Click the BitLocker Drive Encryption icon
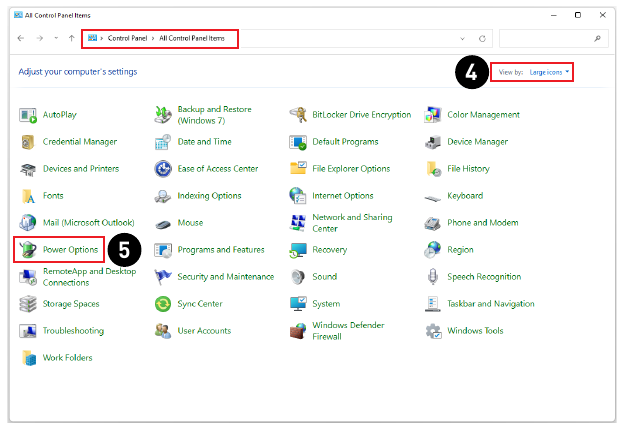624x427 pixels. click(x=298, y=115)
